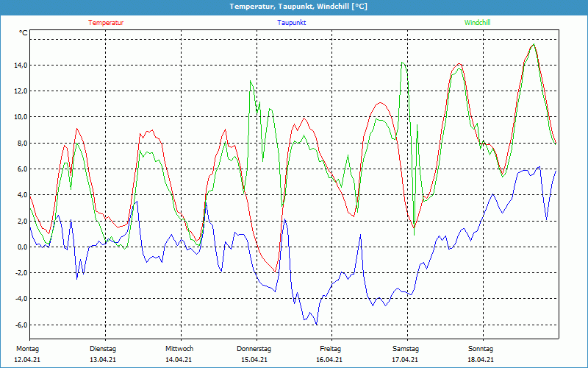This screenshot has width=588, height=368.
Task: Click the 6,0 y-axis value
Action: tap(21, 169)
